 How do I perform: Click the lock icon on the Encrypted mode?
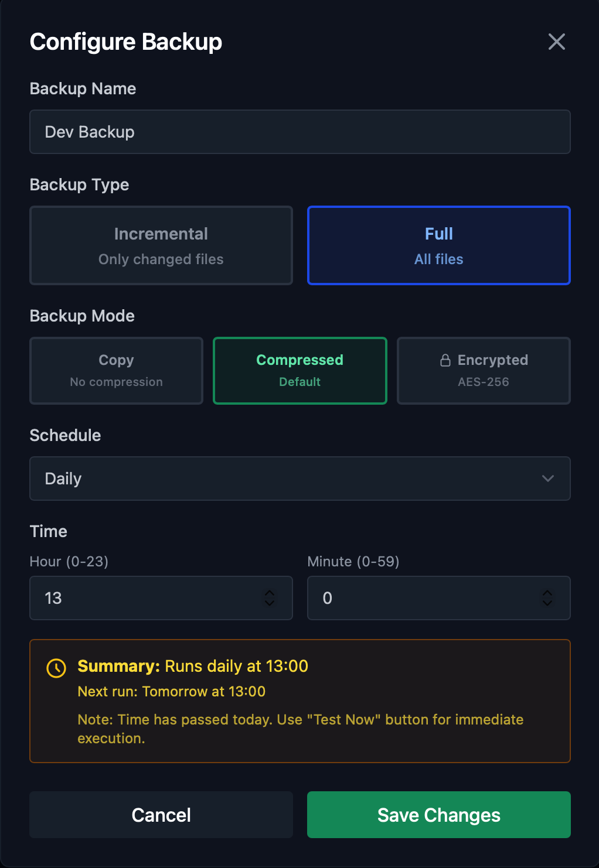[x=445, y=360]
